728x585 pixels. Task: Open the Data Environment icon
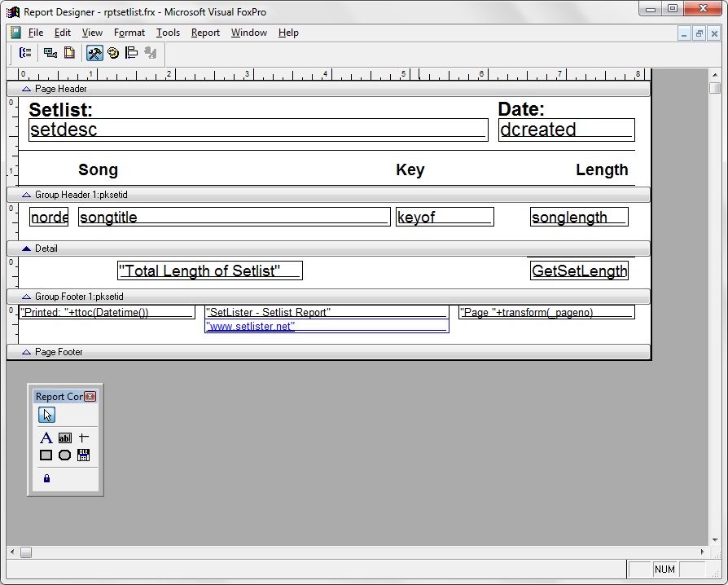pos(50,53)
